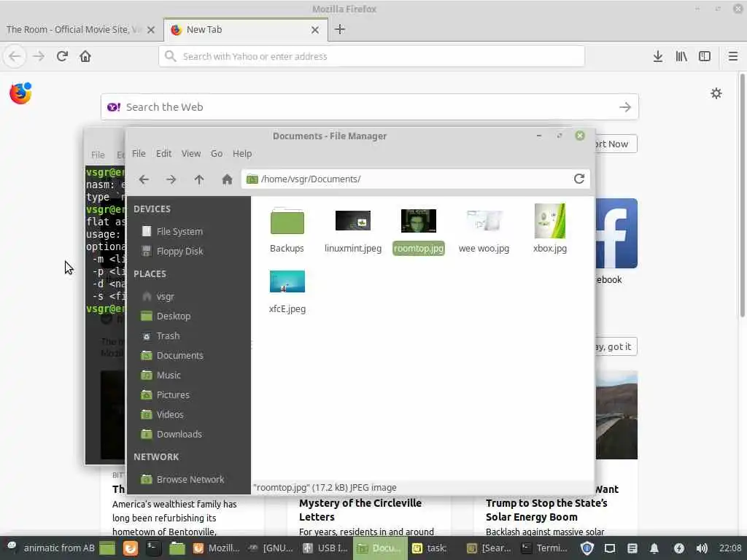Launch terminal from panel launcher

[153, 548]
